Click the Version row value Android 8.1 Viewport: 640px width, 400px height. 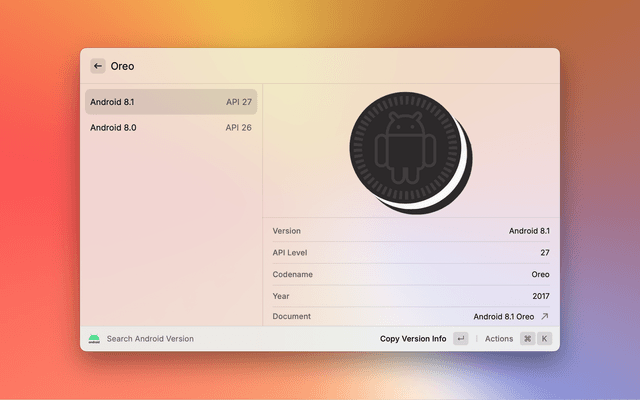click(529, 231)
